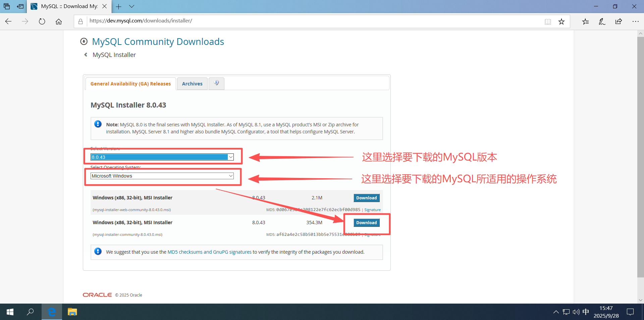Add notes with the pen icon
The height and width of the screenshot is (320, 644).
click(602, 21)
